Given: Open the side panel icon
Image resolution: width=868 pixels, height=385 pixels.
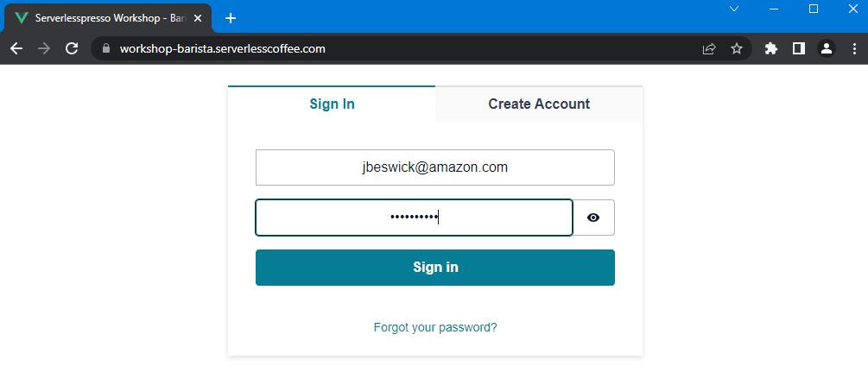Looking at the screenshot, I should pyautogui.click(x=798, y=48).
